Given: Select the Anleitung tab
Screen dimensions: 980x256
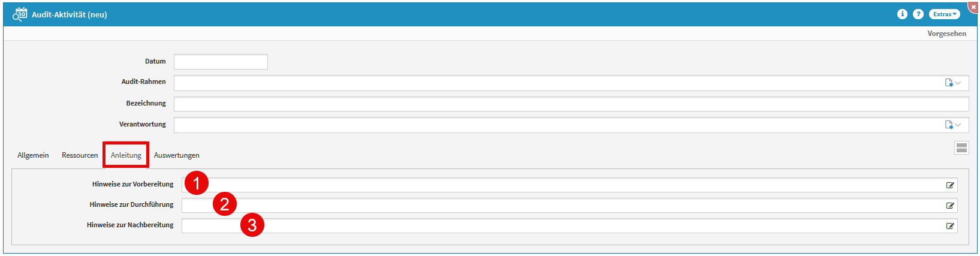Looking at the screenshot, I should click(x=126, y=155).
